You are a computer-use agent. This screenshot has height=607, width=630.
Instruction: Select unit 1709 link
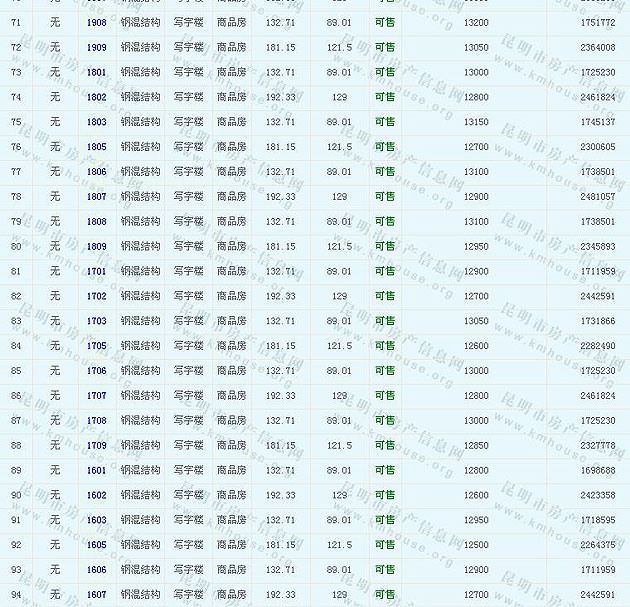pos(96,446)
